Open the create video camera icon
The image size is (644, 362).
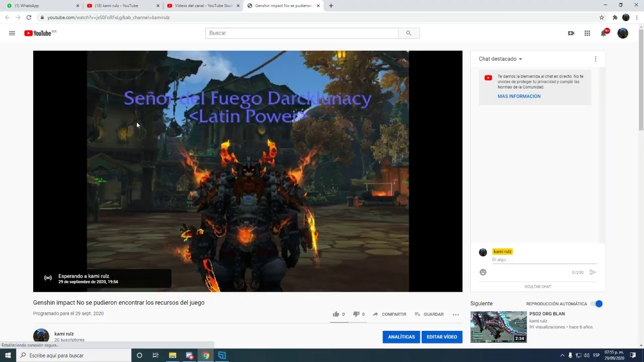tap(571, 33)
